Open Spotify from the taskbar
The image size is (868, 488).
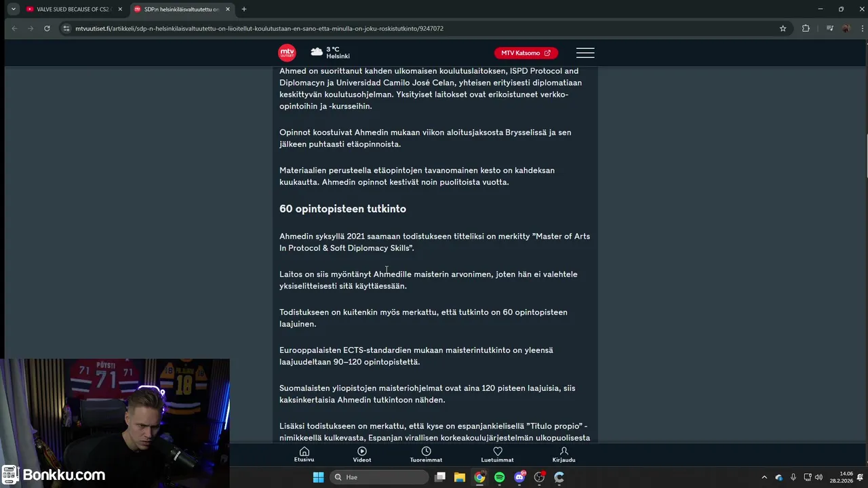(x=500, y=477)
